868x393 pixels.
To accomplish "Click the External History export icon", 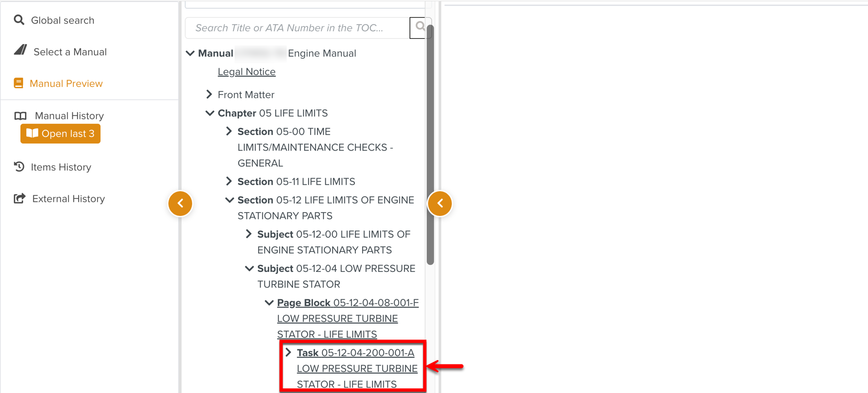I will pos(19,198).
